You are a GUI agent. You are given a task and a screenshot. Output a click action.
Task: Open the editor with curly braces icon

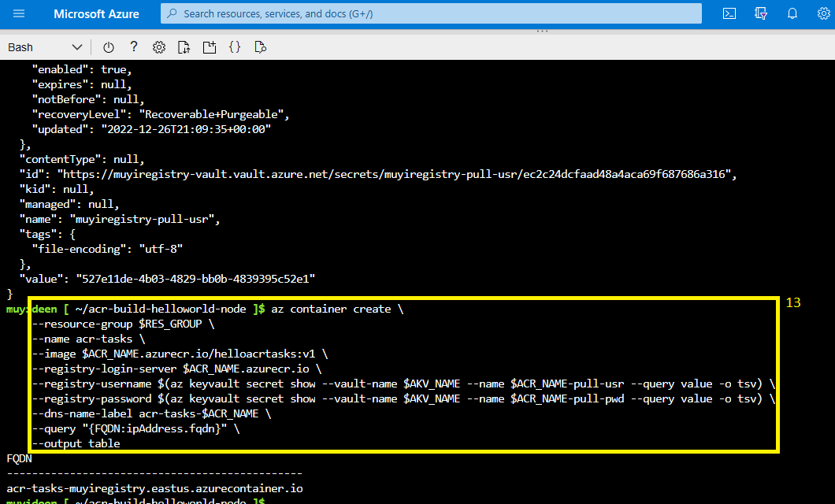coord(234,46)
